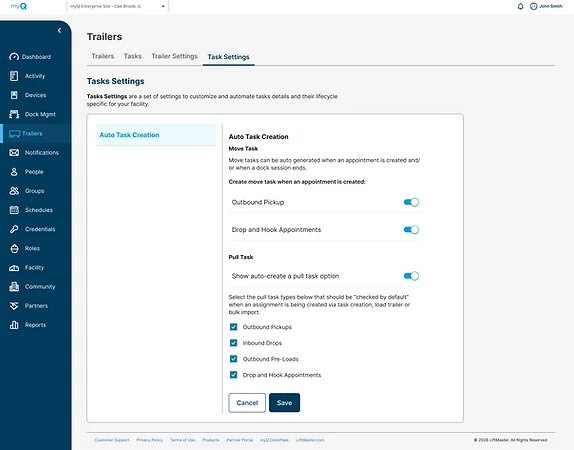Open the Privacy Policy footer link

pyautogui.click(x=149, y=440)
